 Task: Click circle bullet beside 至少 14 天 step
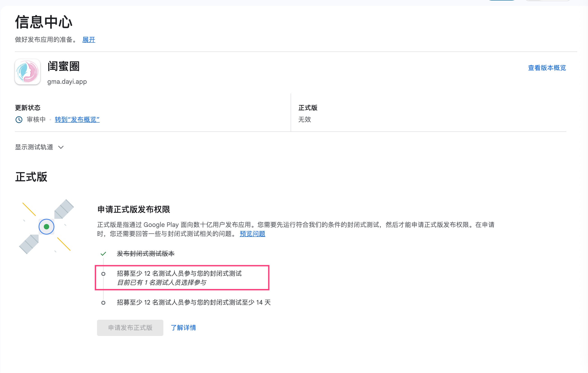[x=103, y=303]
